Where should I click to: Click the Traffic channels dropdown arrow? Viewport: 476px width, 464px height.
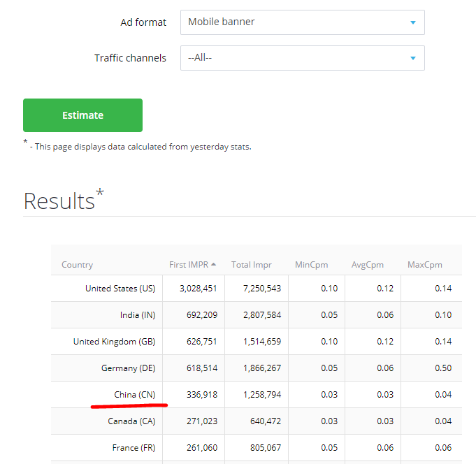pos(412,58)
